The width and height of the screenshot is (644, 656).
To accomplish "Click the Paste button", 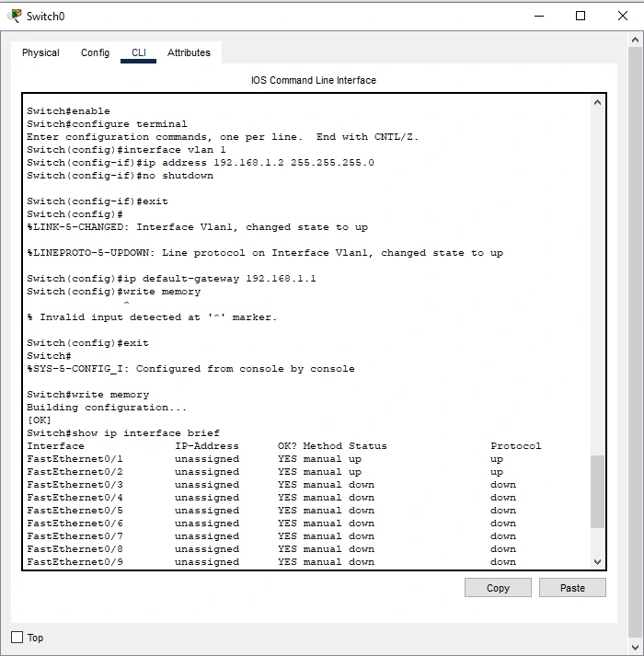I will 572,588.
